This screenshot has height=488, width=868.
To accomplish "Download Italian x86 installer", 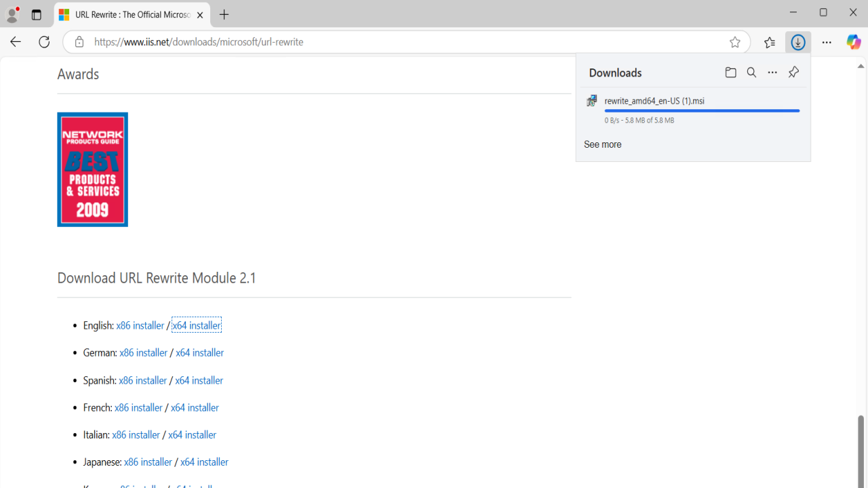I will click(136, 434).
